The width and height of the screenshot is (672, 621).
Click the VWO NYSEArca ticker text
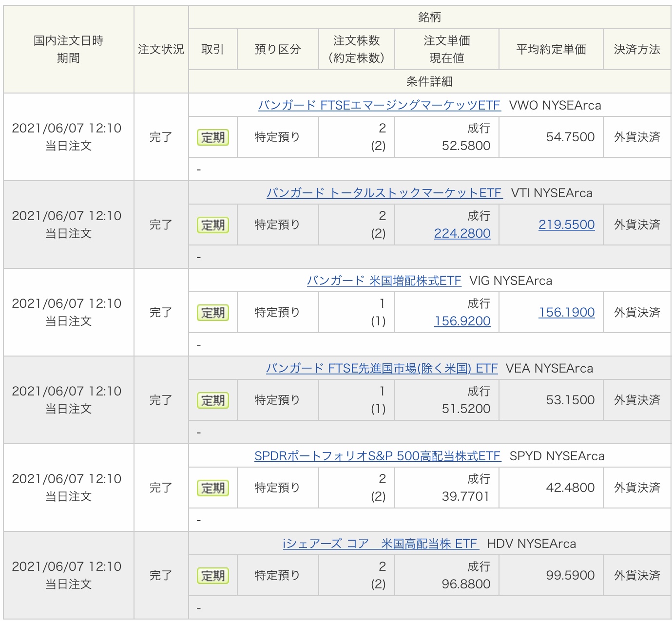555,105
